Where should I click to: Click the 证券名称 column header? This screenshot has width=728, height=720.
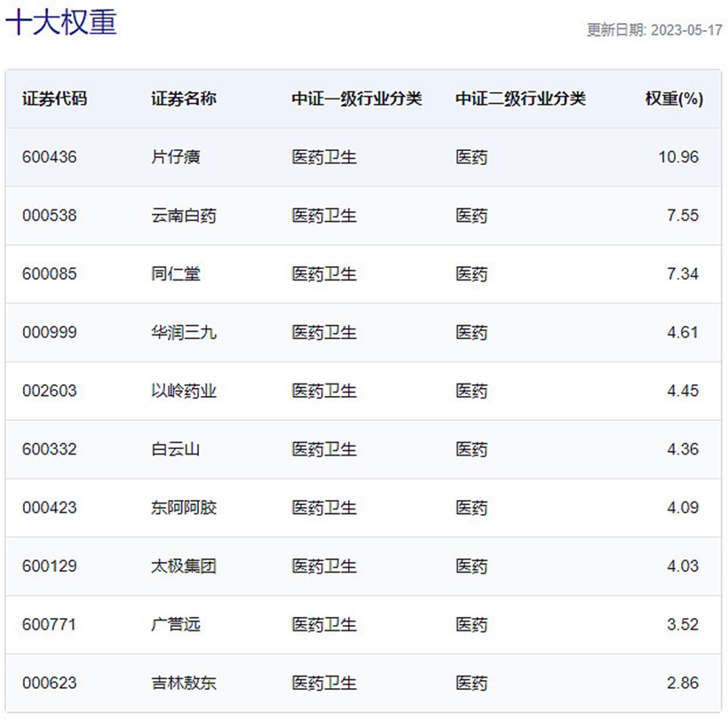[x=184, y=99]
